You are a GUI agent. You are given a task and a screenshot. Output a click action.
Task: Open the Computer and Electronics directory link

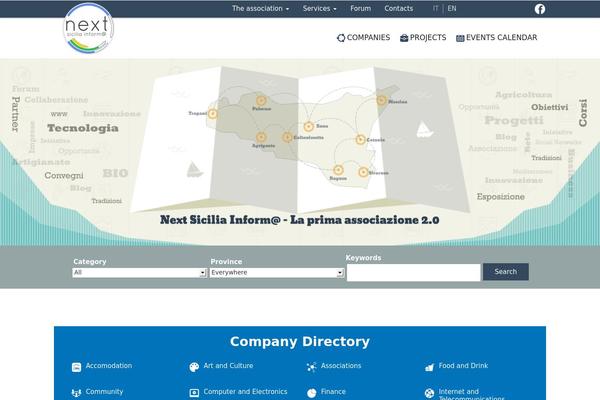245,392
